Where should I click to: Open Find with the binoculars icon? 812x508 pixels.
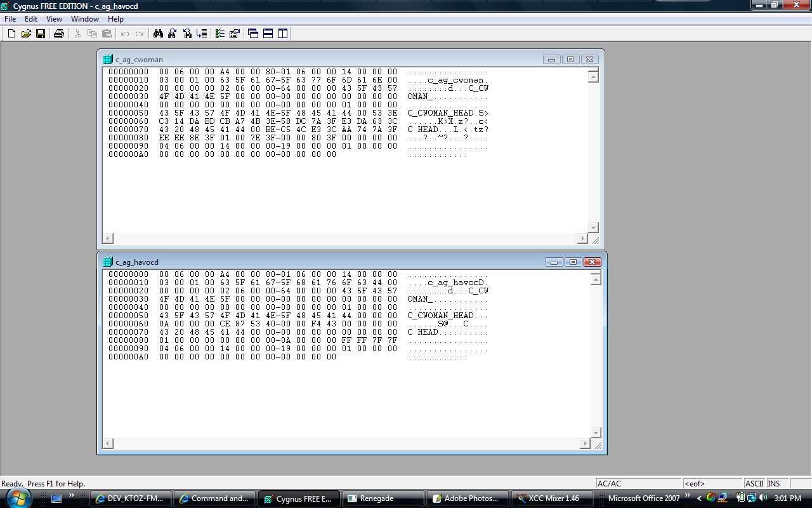point(158,34)
